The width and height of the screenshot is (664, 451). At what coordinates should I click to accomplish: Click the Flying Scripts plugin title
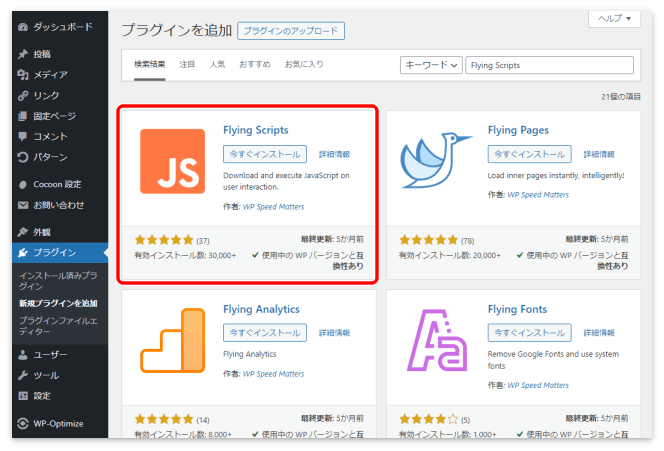pyautogui.click(x=256, y=130)
